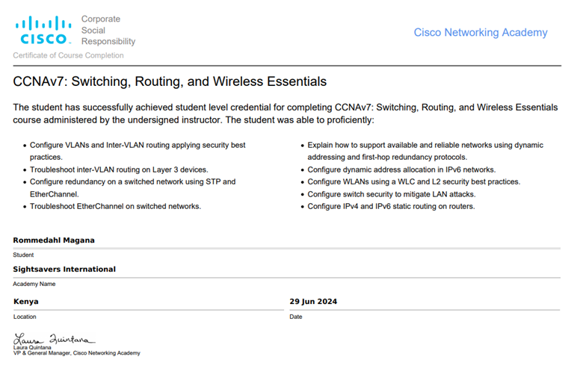Click the Troubleshoot EtherChannel on switched networks bullet
The width and height of the screenshot is (583, 392).
(115, 206)
